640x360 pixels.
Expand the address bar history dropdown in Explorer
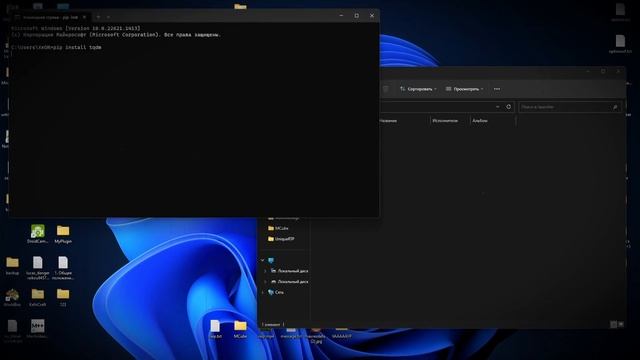(498, 107)
